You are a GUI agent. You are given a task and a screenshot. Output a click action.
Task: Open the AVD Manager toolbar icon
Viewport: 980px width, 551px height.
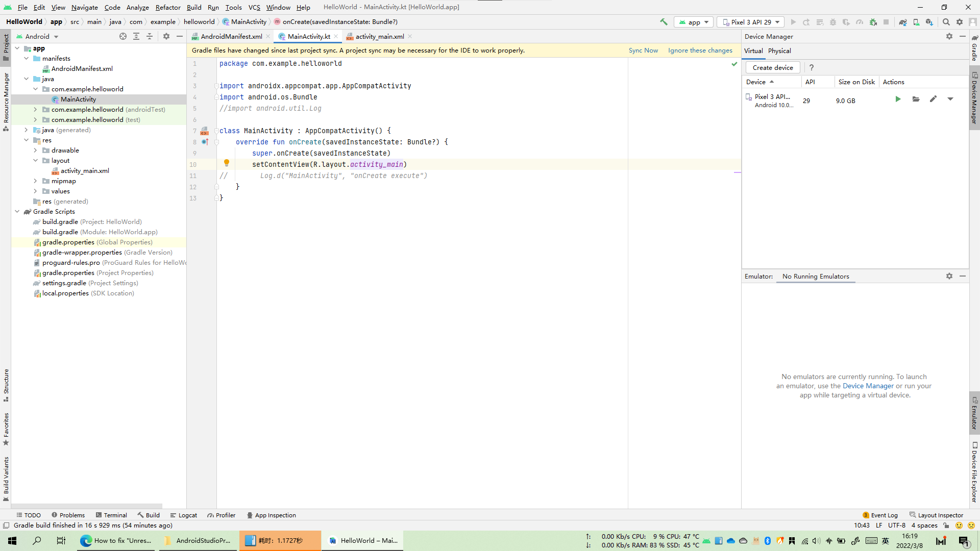[x=916, y=22]
